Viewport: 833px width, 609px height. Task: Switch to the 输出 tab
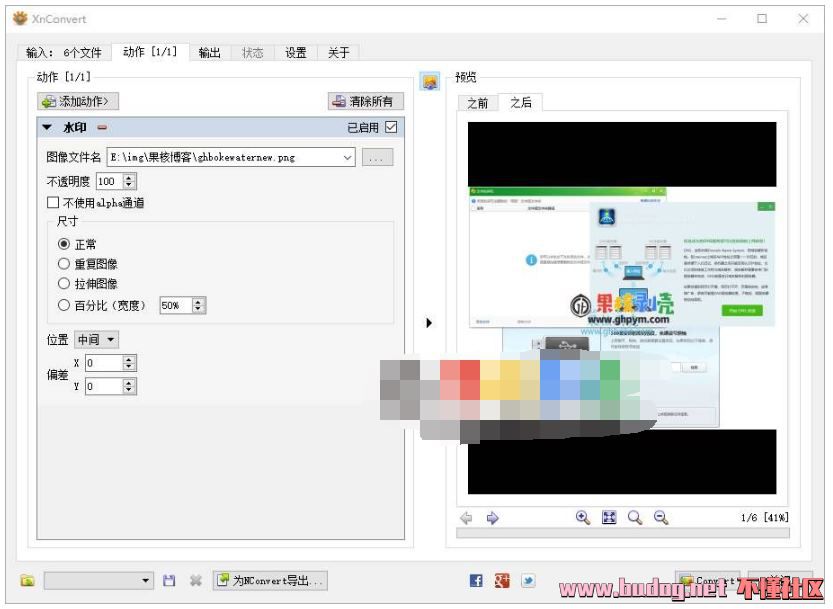[209, 53]
